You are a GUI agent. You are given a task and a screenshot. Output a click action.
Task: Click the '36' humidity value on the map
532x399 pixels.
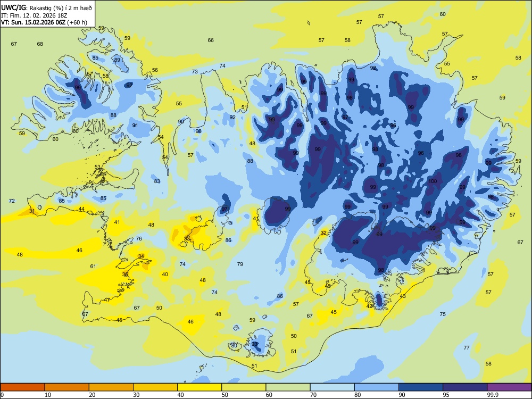[x=125, y=275]
